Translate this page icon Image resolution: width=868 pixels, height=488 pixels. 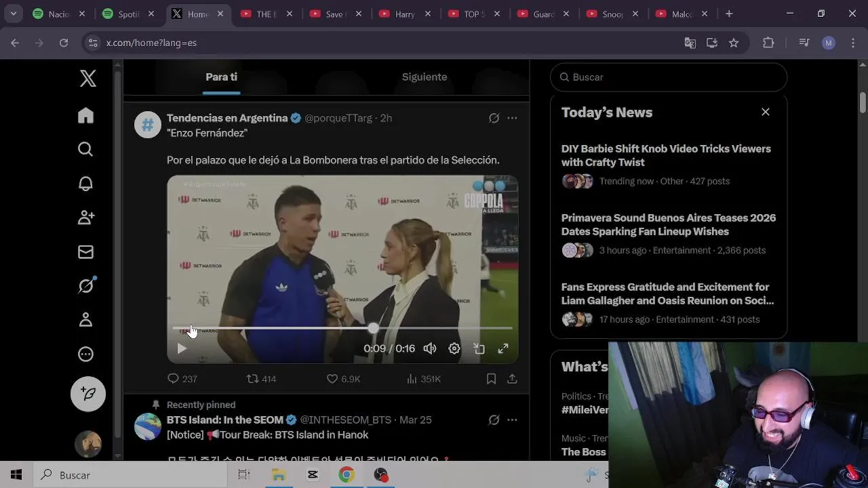tap(690, 43)
